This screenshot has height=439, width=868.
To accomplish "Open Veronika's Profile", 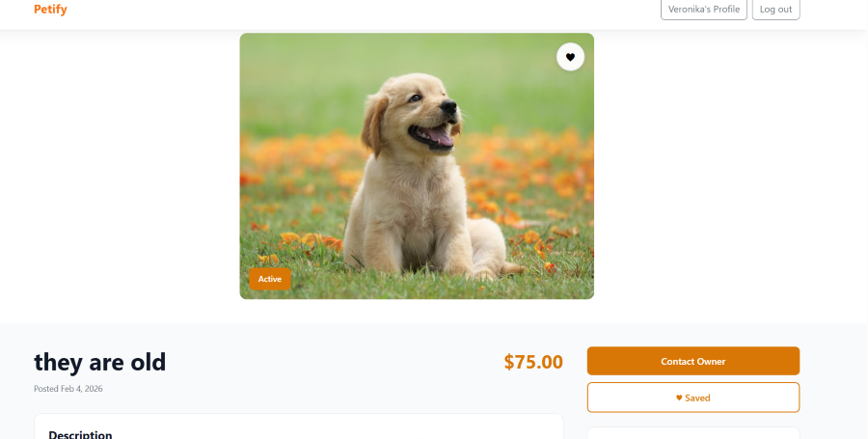I will click(704, 10).
